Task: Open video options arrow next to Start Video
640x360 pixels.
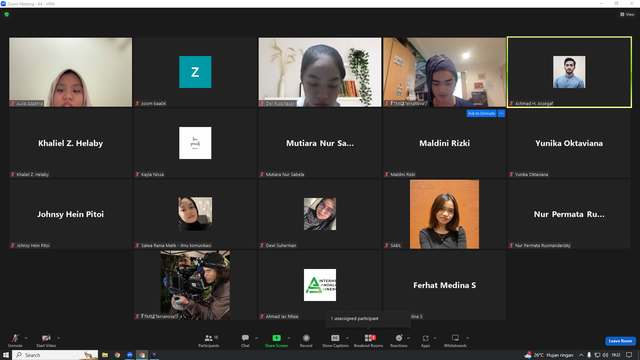Action: coord(59,338)
